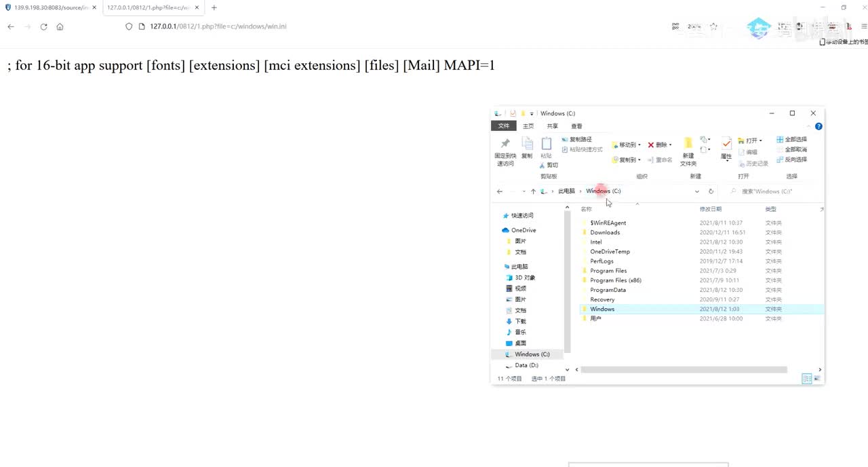
Task: Open Quick Access Toolbar customize arrow
Action: point(532,113)
